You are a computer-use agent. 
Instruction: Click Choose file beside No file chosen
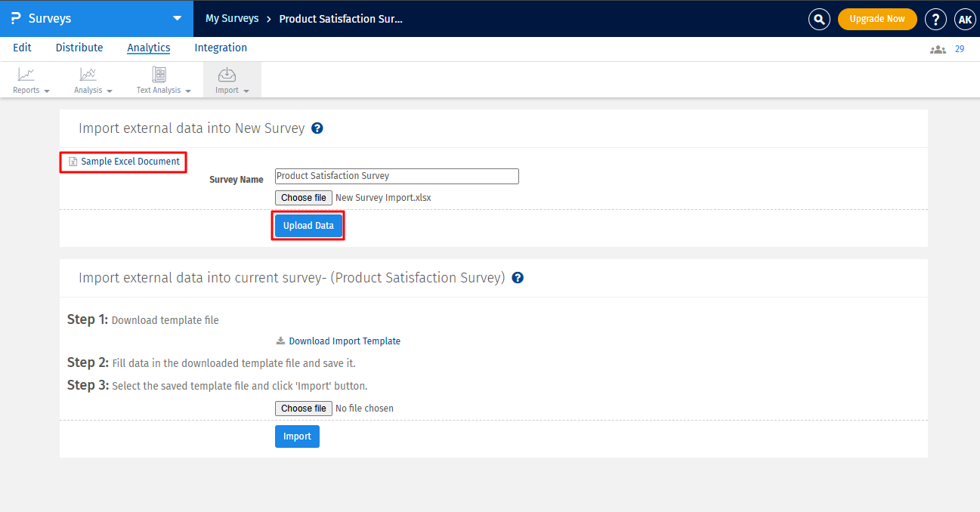pyautogui.click(x=304, y=409)
